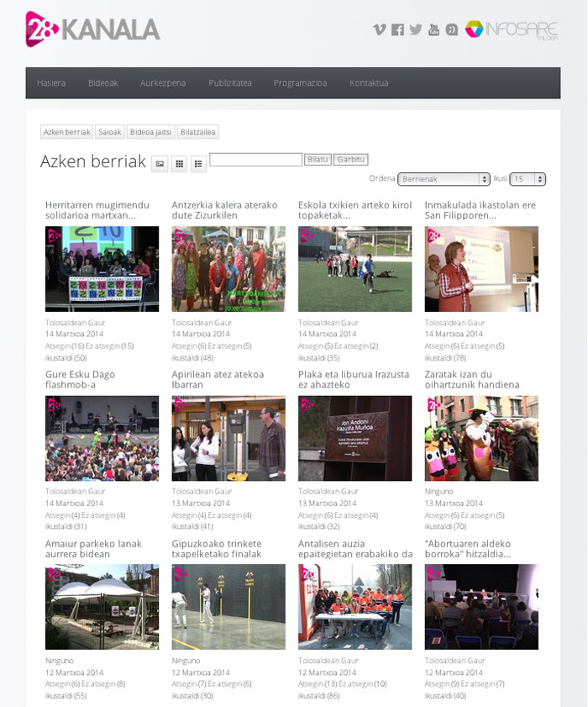Click title 'Inmakulada ikastolan ere San Filipporen...'
This screenshot has width=588, height=707.
coord(480,210)
